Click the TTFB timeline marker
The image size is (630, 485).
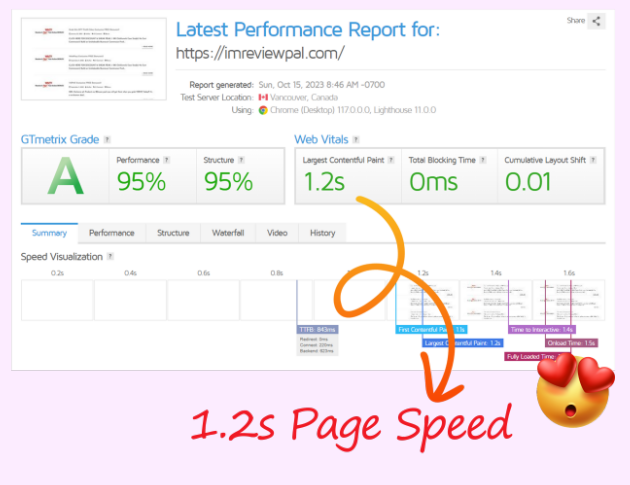(318, 329)
